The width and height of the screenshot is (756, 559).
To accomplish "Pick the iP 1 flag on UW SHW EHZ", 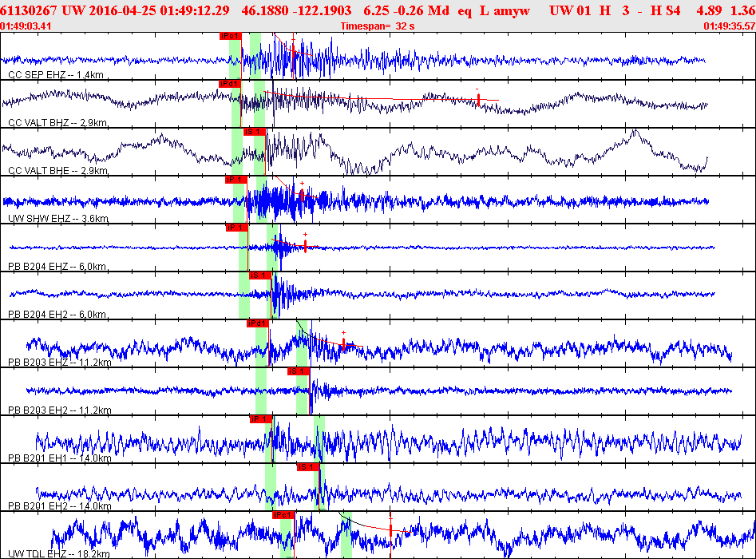I will coord(236,180).
